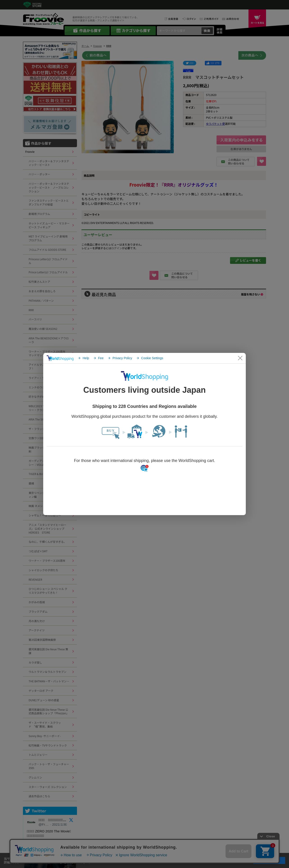The height and width of the screenshot is (868, 289).
Task: Close the WorldShopping popup with X
Action: [x=240, y=358]
